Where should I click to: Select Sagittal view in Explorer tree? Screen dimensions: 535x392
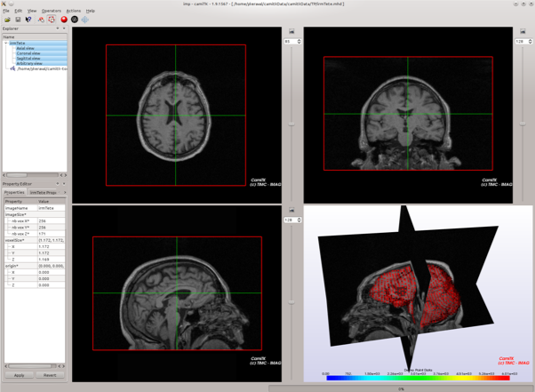pos(28,59)
